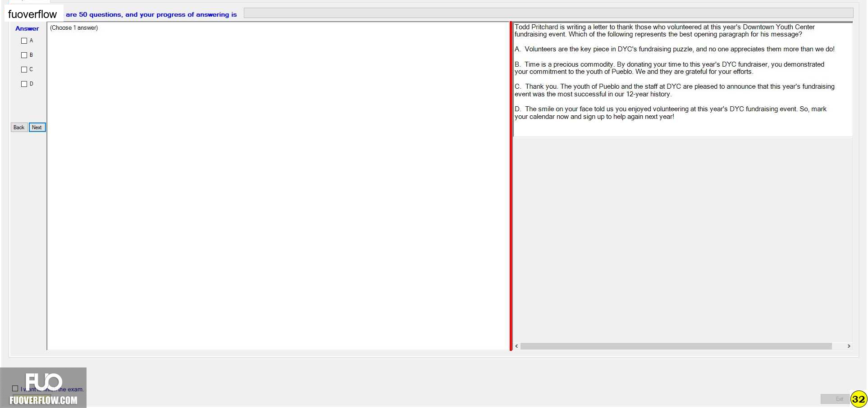Check answer option A checkbox
This screenshot has width=868, height=408.
[24, 41]
